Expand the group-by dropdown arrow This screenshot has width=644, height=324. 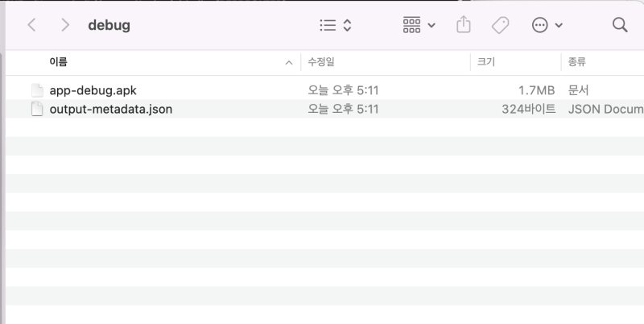[x=431, y=26]
